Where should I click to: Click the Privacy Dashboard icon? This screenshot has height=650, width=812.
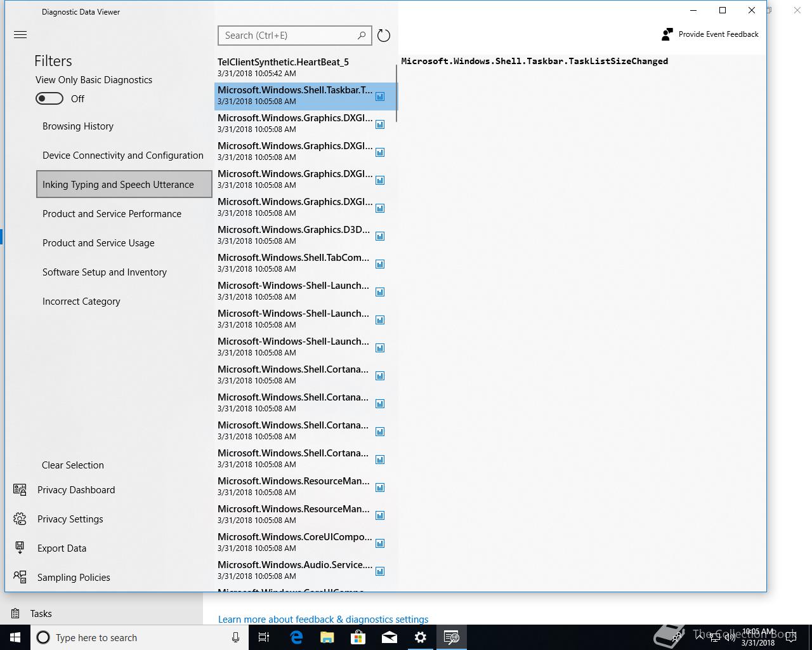(x=20, y=490)
